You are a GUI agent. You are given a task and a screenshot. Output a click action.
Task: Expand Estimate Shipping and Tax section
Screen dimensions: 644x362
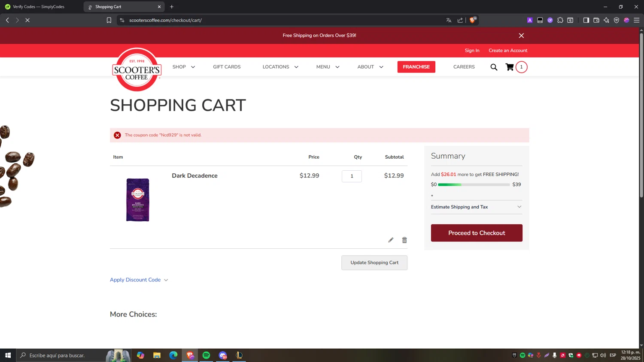click(x=477, y=207)
